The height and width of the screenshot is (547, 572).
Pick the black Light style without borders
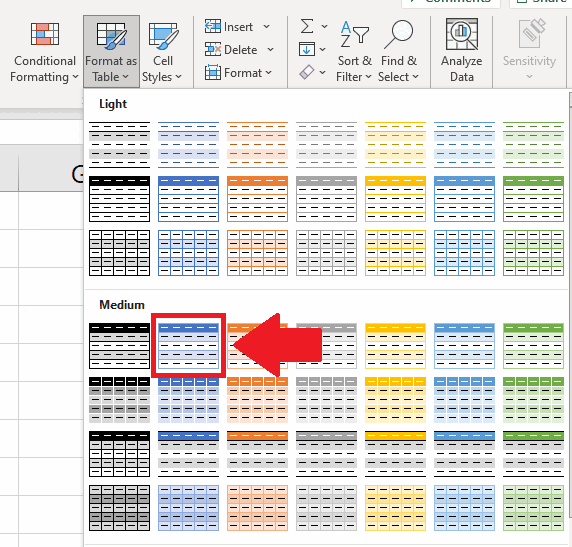[119, 145]
